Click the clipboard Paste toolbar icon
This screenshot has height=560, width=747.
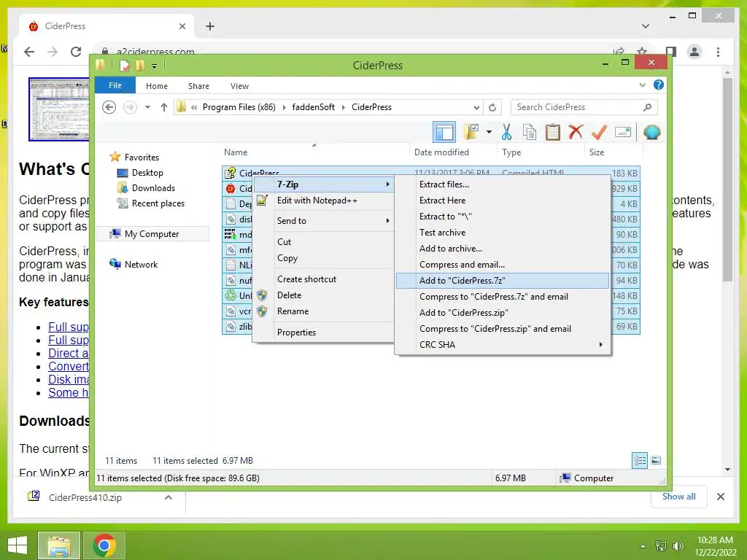click(x=553, y=133)
